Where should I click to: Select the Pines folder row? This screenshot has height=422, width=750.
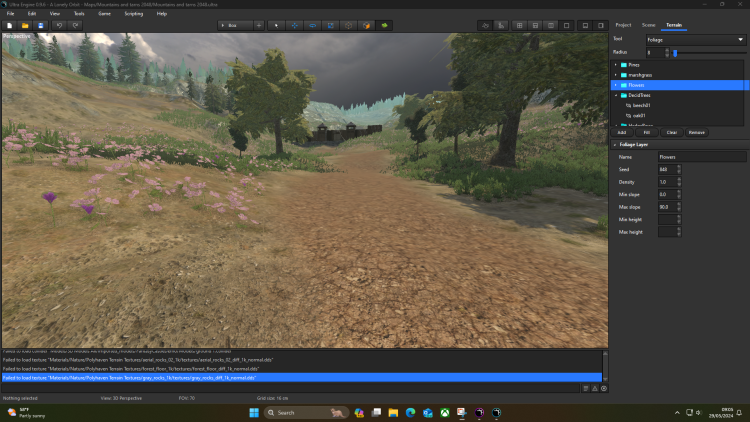point(678,65)
